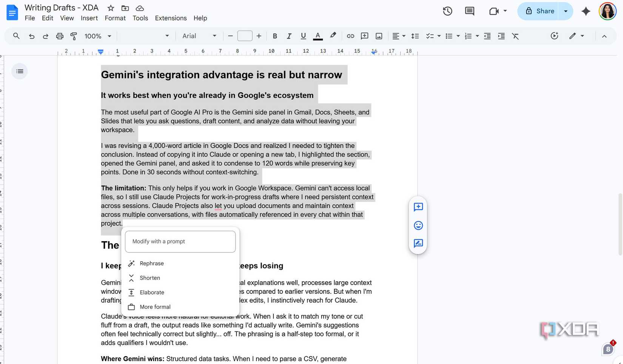Open the Ask Gemini sparkle panel
The image size is (623, 364).
point(586,12)
